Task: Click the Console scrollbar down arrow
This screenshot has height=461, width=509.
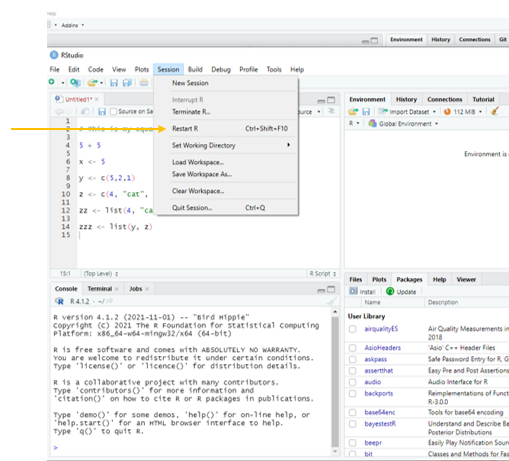Action: tap(335, 452)
